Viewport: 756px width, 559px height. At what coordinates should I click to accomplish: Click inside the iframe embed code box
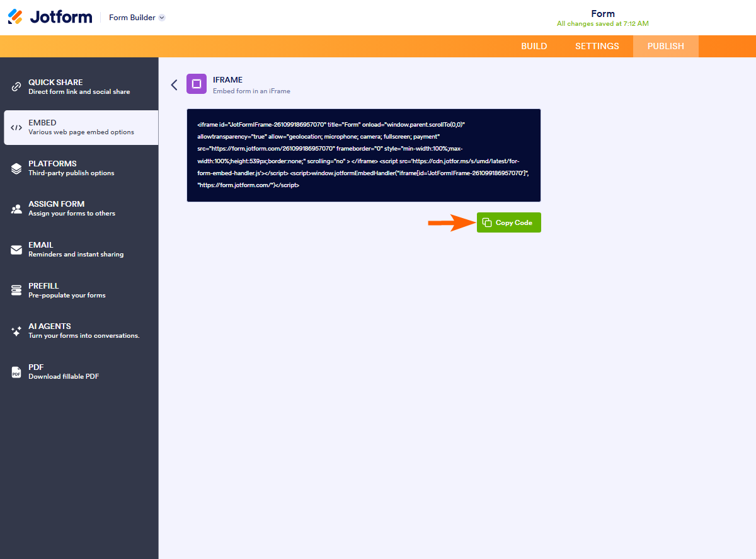pos(364,155)
